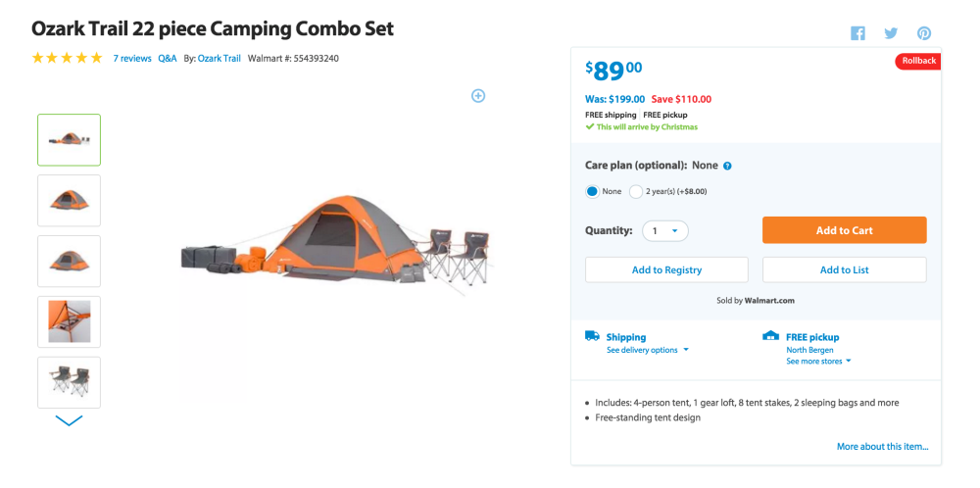This screenshot has width=980, height=488.
Task: Click the Add to Cart button
Action: pos(844,230)
